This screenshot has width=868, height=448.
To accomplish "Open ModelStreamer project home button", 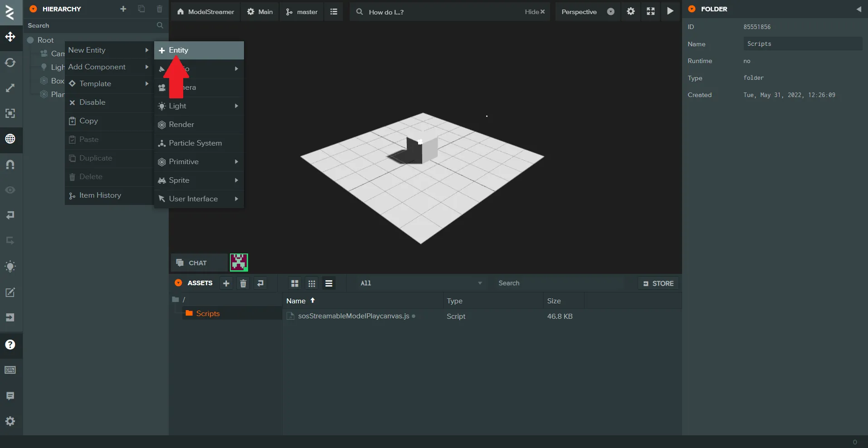I will coord(205,12).
